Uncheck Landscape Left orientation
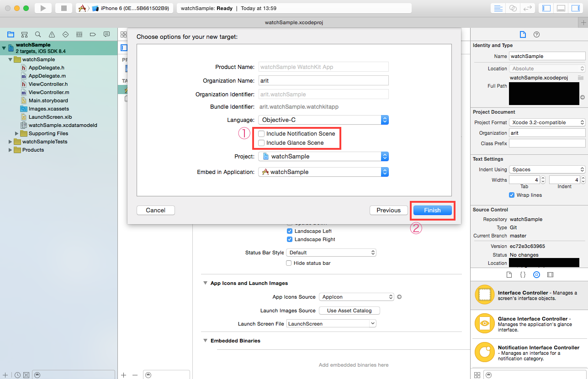 tap(289, 231)
